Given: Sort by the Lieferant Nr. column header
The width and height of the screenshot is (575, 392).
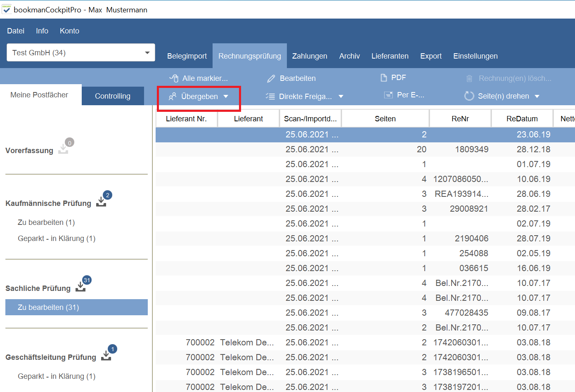Looking at the screenshot, I should coord(187,119).
